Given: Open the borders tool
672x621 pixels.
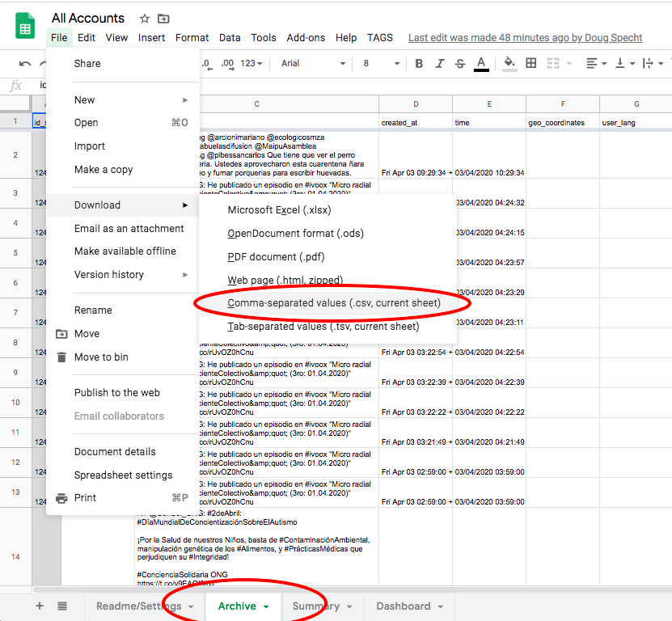Looking at the screenshot, I should [531, 63].
